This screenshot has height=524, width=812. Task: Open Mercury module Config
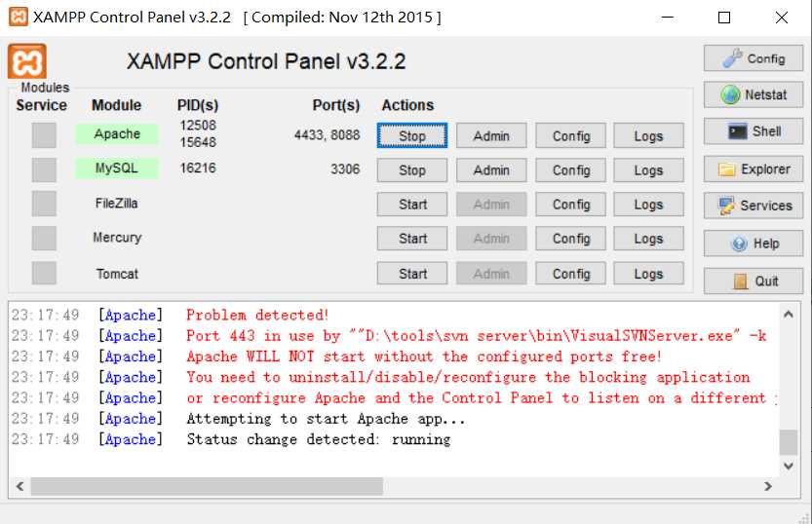coord(570,239)
